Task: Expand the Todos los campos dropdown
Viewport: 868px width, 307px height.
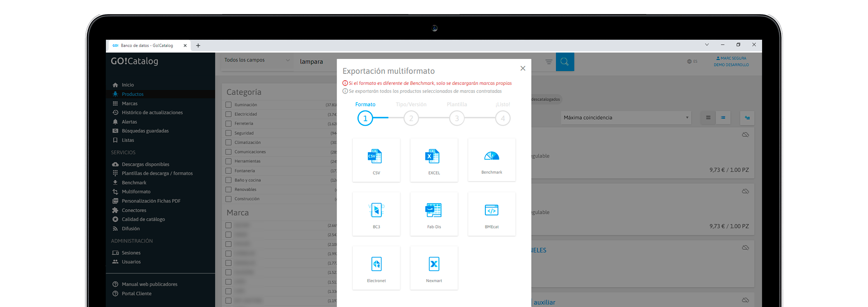Action: click(x=257, y=60)
